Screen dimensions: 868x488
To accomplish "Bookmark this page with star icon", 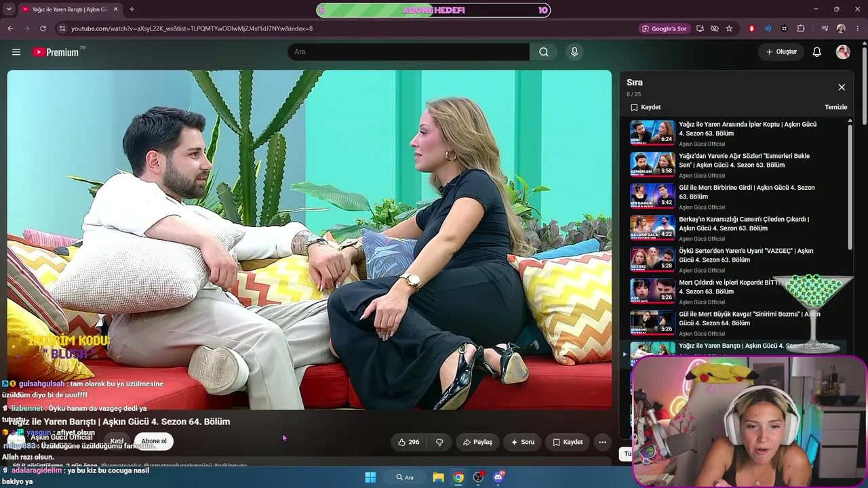I will click(x=729, y=28).
